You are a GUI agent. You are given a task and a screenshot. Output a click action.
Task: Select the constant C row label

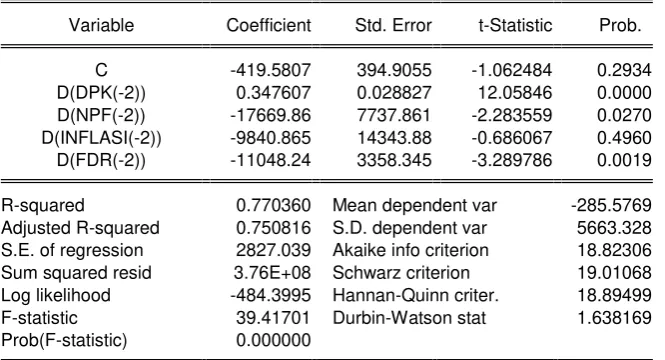(101, 70)
